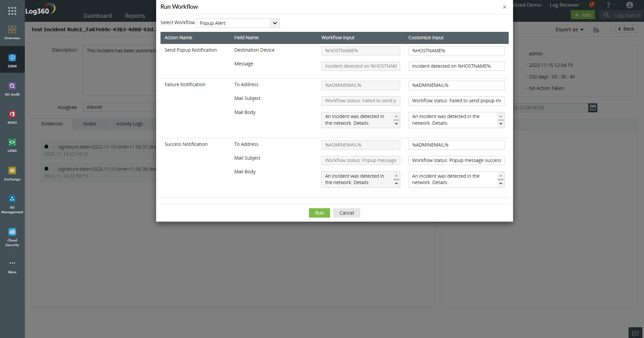Screen dimensions: 644x338
Task: Open the user account avatar menu
Action: (x=630, y=5)
